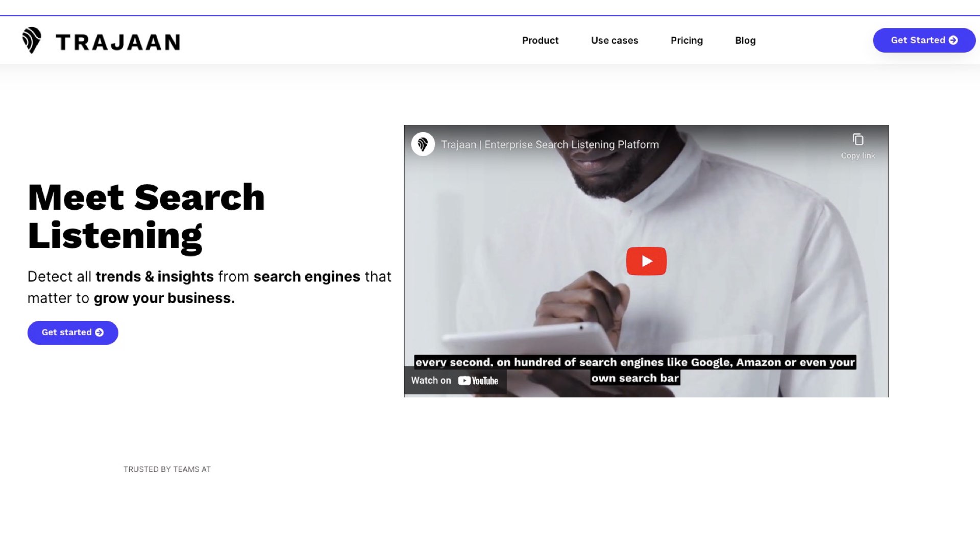
Task: Click the arrow icon in header Get Started
Action: tap(953, 40)
